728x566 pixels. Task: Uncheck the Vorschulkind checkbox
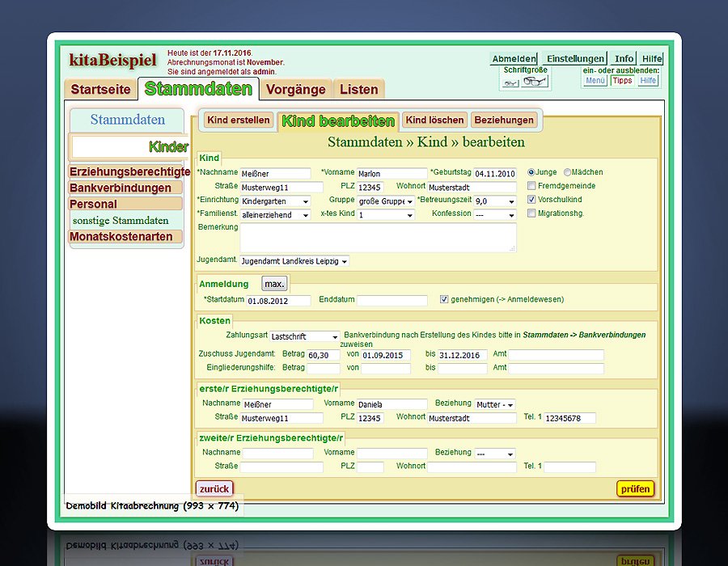[x=531, y=200]
